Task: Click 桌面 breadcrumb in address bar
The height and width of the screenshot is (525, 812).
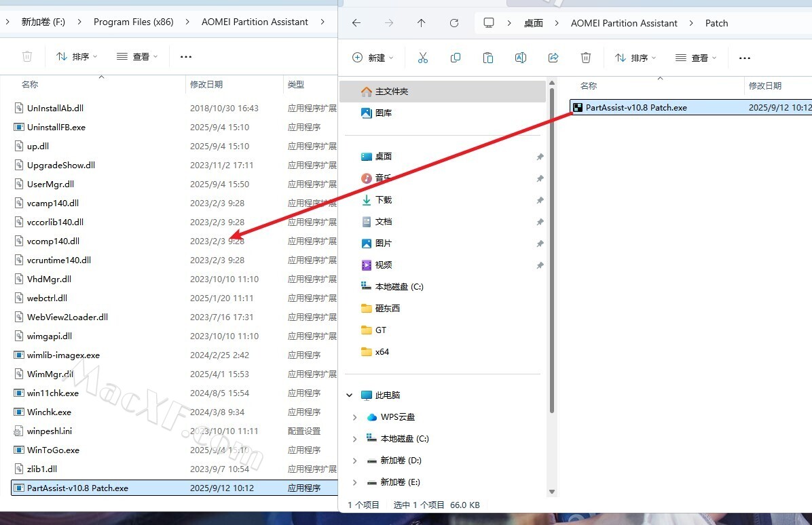Action: click(x=534, y=23)
